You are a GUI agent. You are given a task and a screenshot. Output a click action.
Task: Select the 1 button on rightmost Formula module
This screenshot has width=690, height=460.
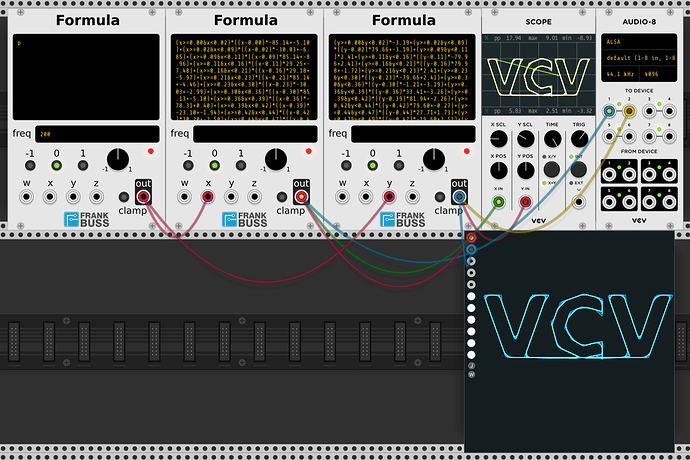click(399, 166)
